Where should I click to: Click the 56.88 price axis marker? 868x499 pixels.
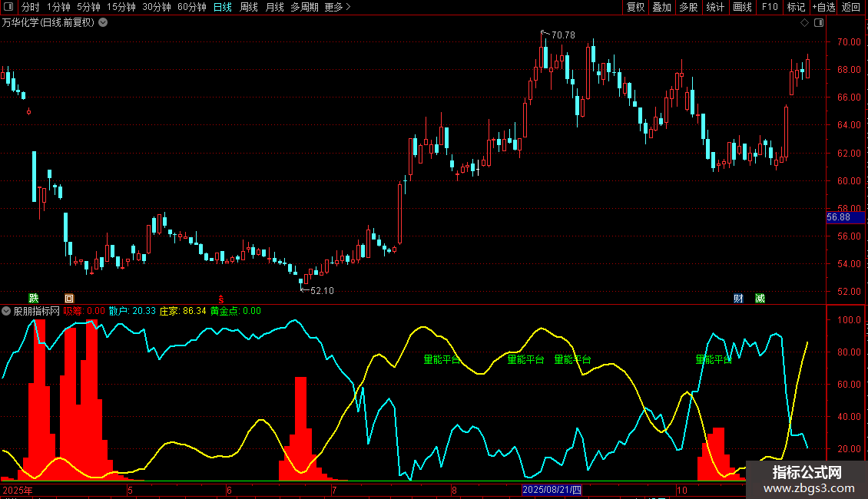pos(845,217)
